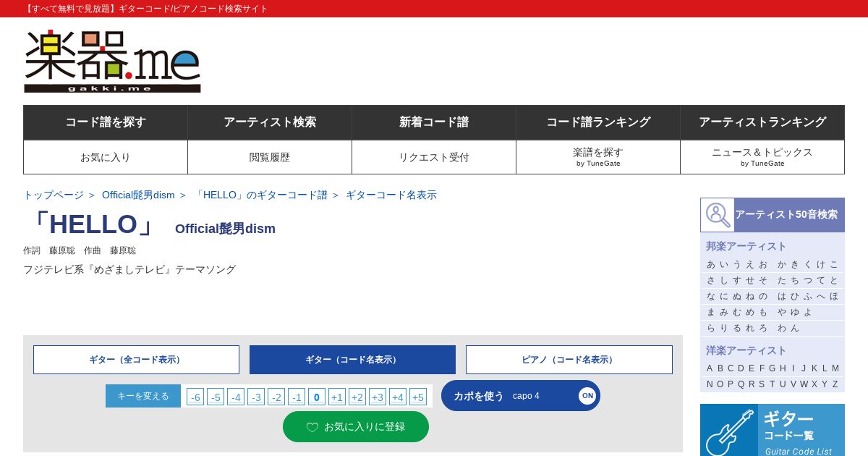
Task: Change key to +2
Action: click(357, 397)
